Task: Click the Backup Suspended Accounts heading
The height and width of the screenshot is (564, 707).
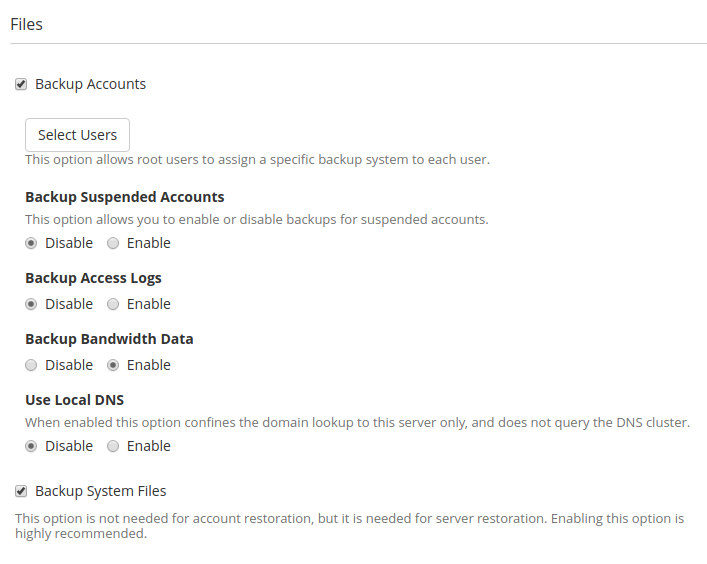Action: click(124, 197)
